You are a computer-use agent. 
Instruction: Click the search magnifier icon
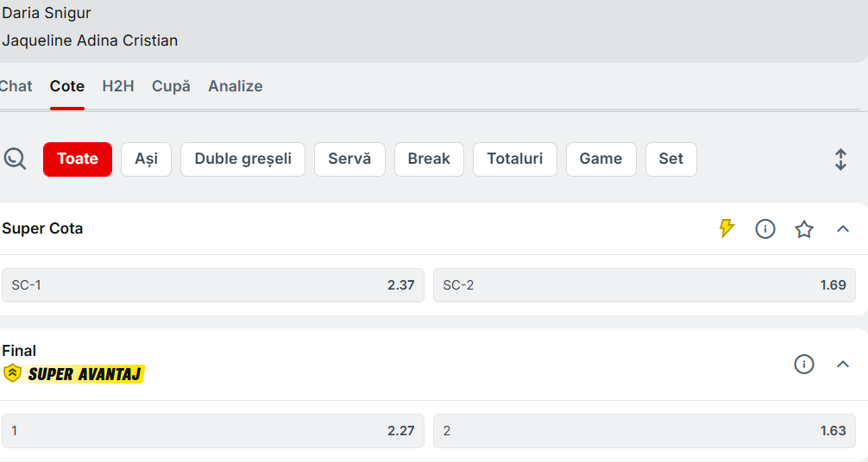(x=15, y=159)
